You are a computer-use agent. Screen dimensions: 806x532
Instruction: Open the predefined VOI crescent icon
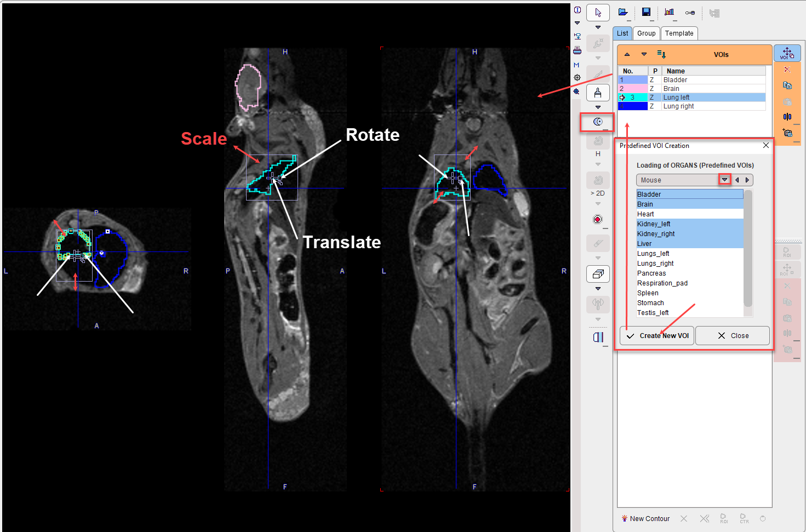click(x=598, y=122)
